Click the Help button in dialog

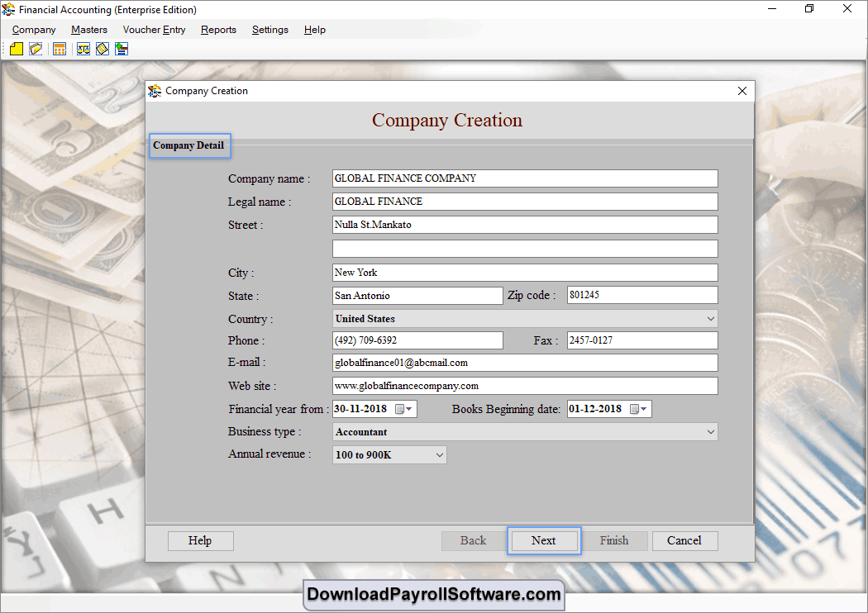click(x=200, y=540)
